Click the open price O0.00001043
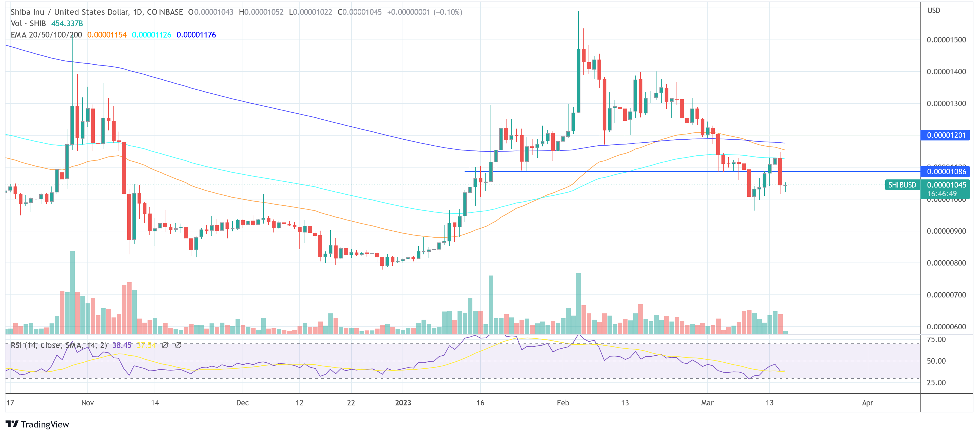This screenshot has height=436, width=980. [x=211, y=12]
